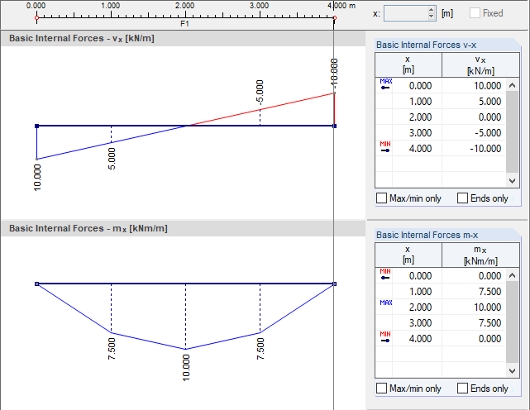
Task: Click MAX marker icon in m-x table
Action: click(x=385, y=303)
